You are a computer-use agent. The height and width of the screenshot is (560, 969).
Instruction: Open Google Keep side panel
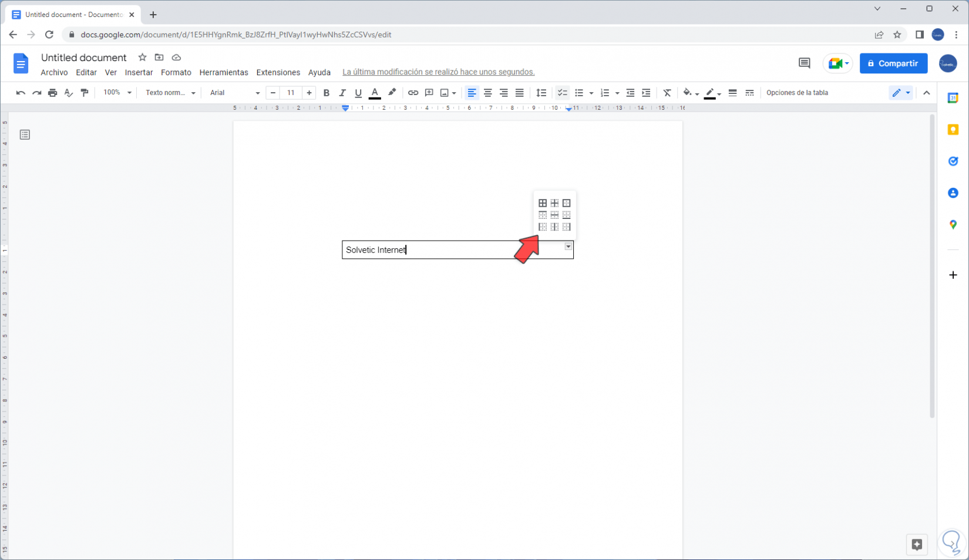click(953, 130)
